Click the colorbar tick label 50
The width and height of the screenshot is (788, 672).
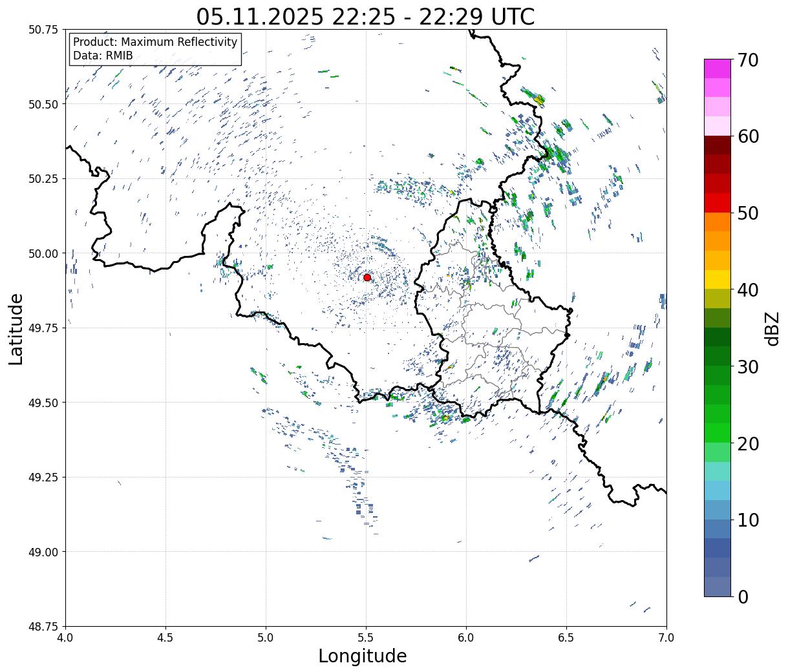tap(748, 213)
